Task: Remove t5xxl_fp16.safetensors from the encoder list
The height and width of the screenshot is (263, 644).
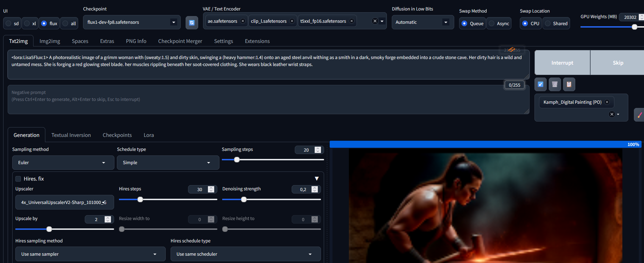Action: point(352,21)
